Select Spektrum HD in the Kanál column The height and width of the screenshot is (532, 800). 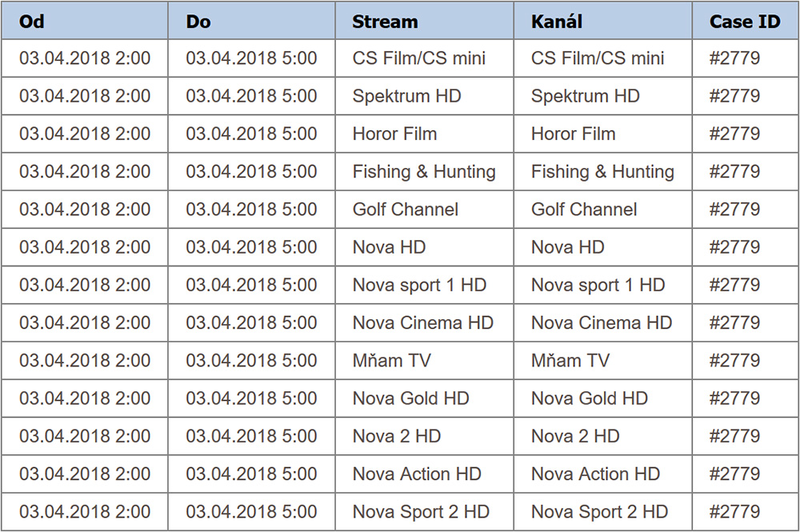[585, 96]
